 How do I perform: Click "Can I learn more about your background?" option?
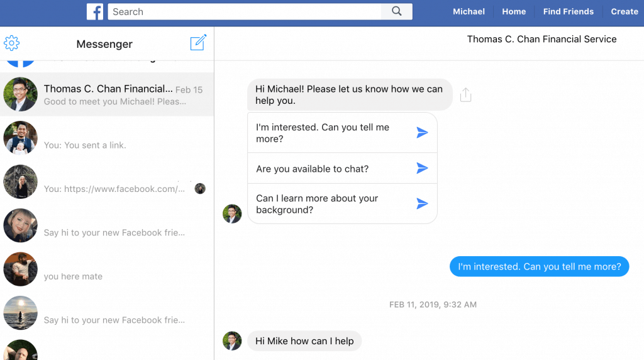(343, 204)
